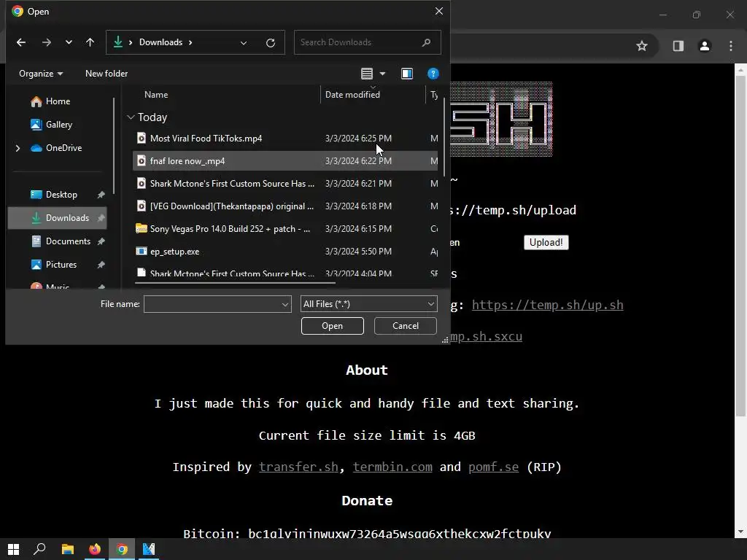Expand the File name dropdown arrow
Image resolution: width=747 pixels, height=560 pixels.
pos(285,304)
